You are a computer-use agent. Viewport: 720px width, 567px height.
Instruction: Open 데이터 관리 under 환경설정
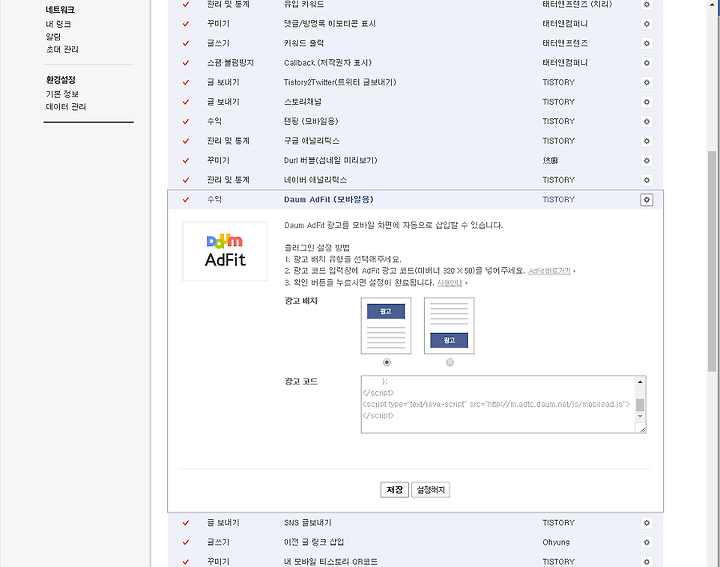[66, 107]
